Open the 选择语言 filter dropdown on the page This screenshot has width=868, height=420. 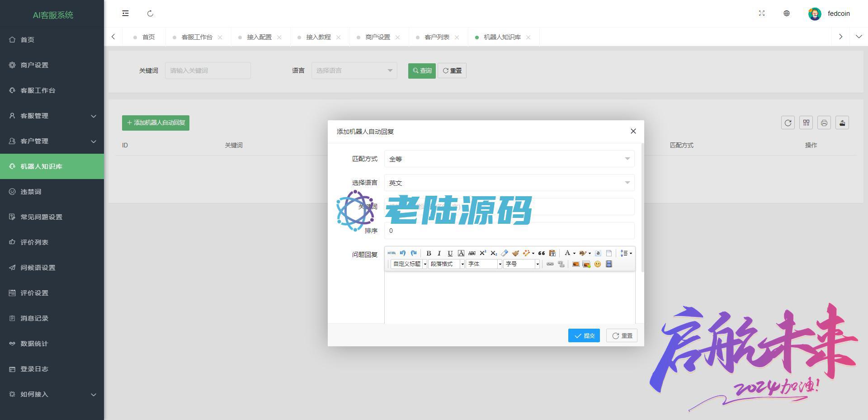point(354,71)
